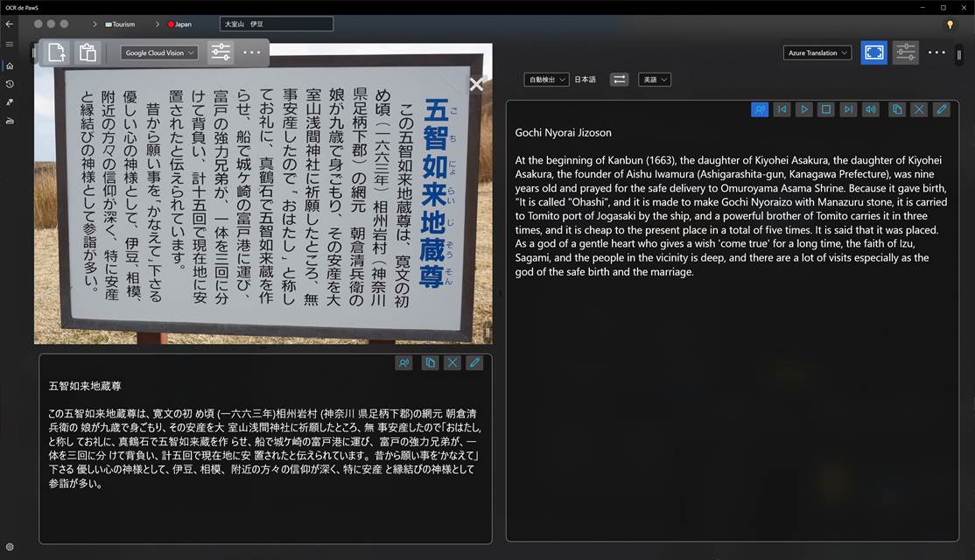Screen dimensions: 975x560
Task: Adjust speech volume speaker control
Action: (x=870, y=109)
